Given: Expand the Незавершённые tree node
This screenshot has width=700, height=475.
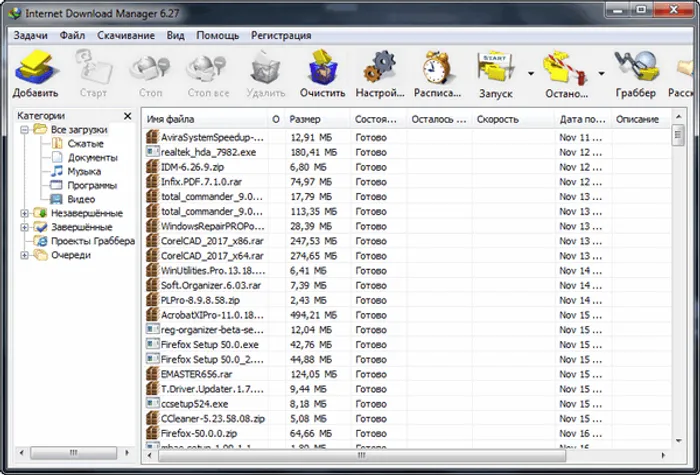Looking at the screenshot, I should 25,213.
